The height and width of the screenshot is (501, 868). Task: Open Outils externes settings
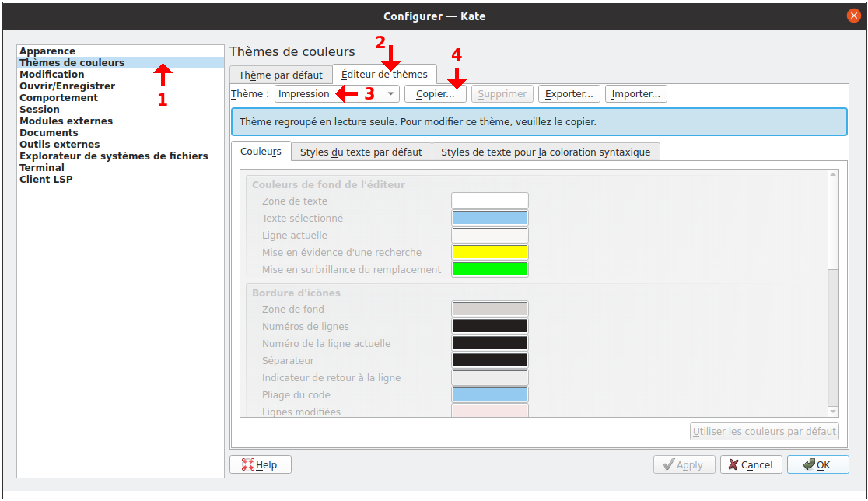120,144
